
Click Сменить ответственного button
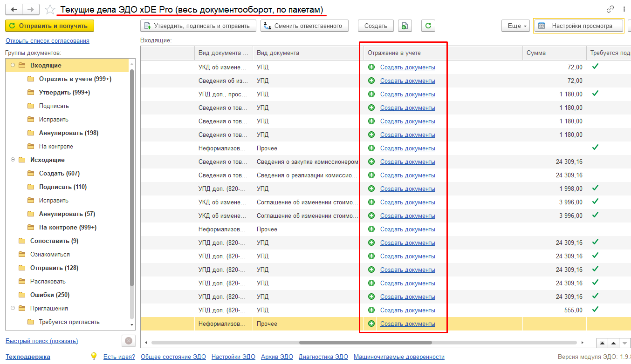coord(304,26)
